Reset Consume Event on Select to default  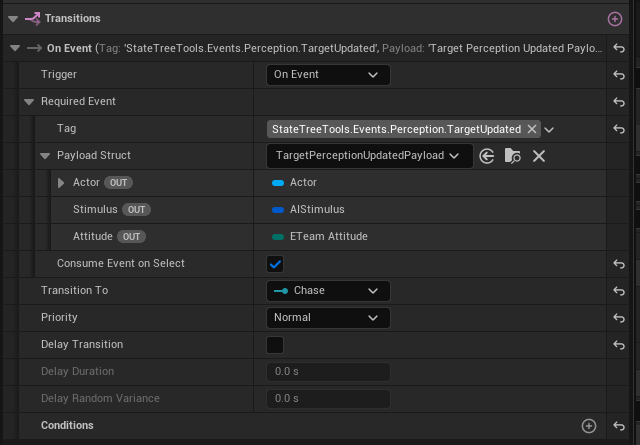[x=619, y=264]
